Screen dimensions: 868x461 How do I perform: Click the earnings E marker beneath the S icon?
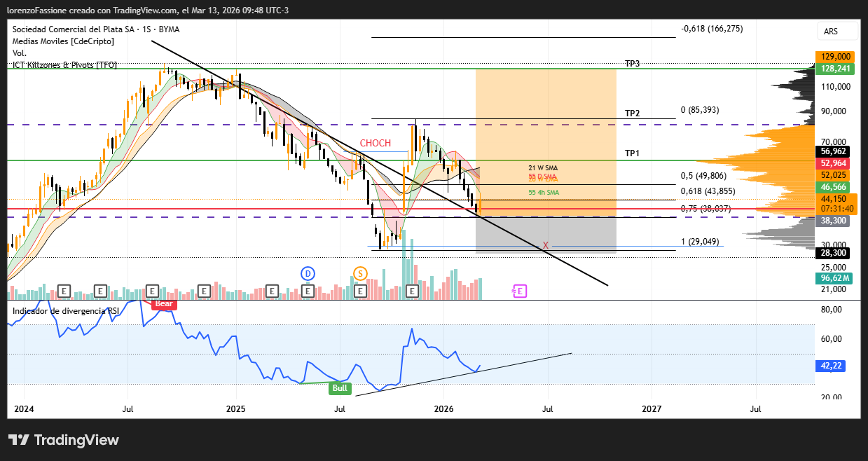(x=360, y=290)
